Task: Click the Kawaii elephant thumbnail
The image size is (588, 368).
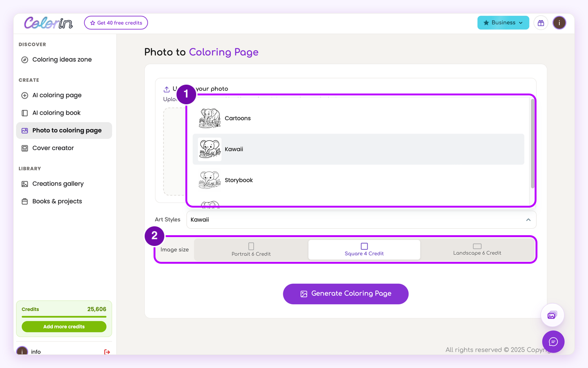Action: 209,149
